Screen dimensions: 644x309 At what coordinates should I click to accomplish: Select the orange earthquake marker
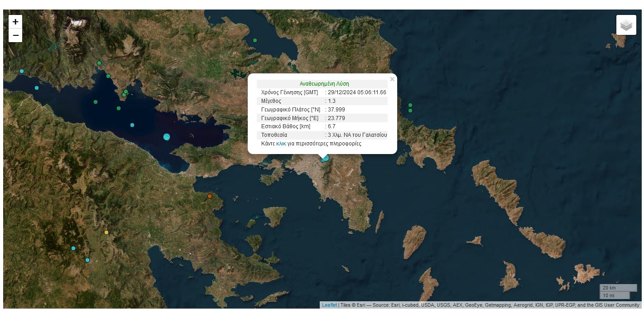point(210,196)
